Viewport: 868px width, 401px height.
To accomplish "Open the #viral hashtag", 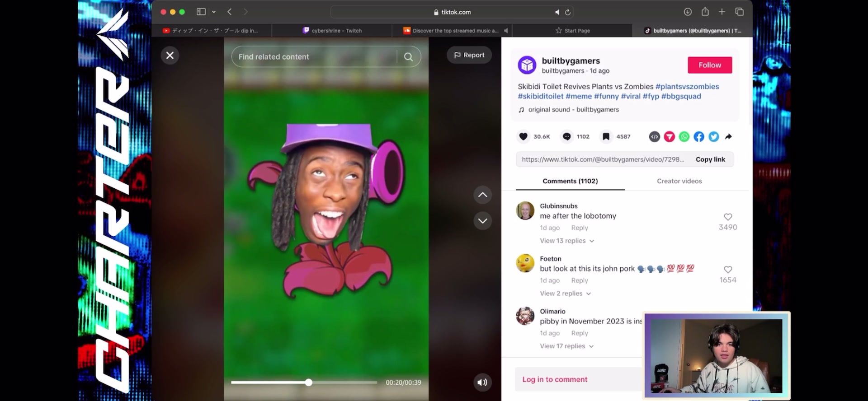I will pyautogui.click(x=631, y=96).
